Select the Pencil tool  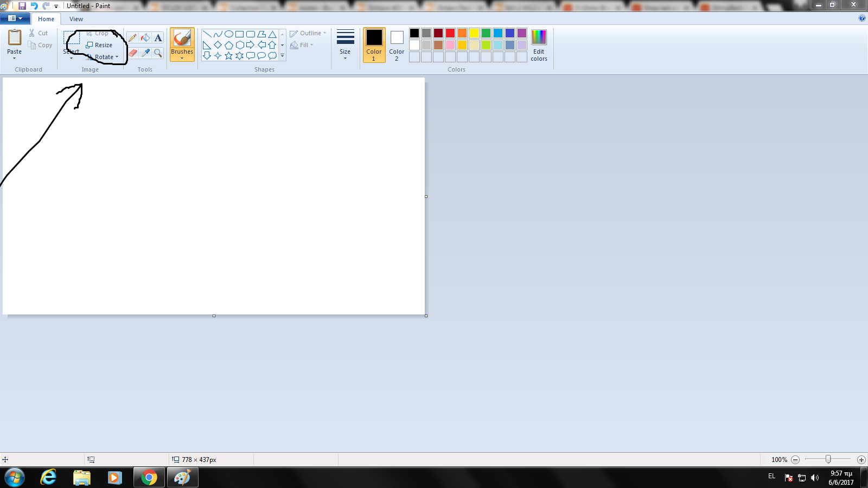click(x=132, y=38)
